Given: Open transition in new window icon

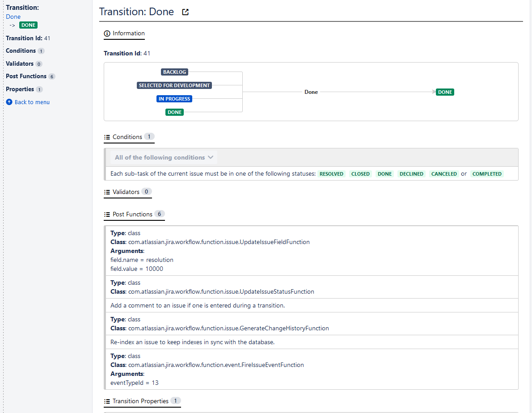Looking at the screenshot, I should [x=186, y=13].
